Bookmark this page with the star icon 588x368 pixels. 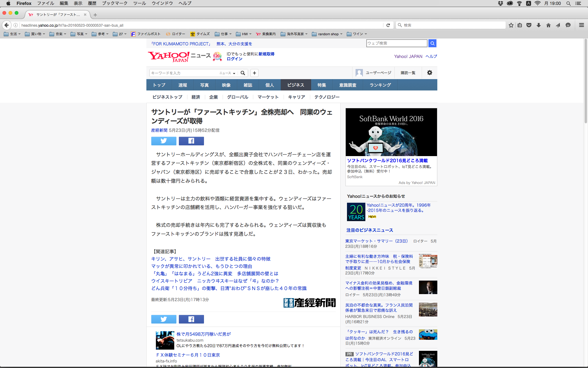click(511, 25)
